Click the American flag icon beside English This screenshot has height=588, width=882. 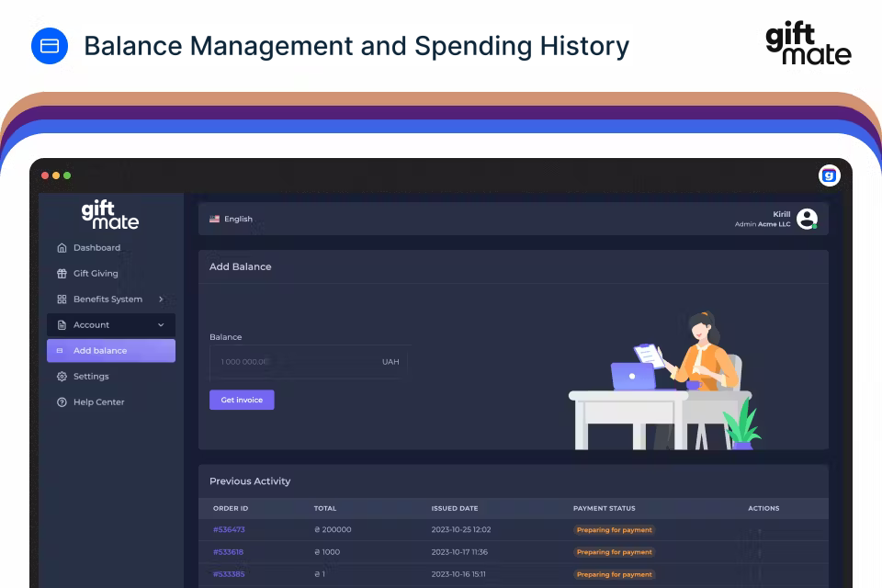(213, 219)
